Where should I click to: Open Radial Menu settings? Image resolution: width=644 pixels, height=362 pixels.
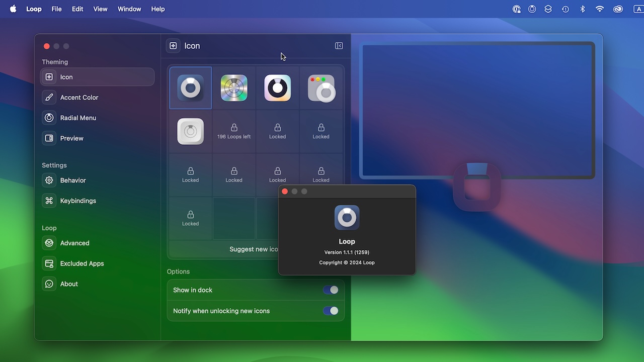(97, 118)
